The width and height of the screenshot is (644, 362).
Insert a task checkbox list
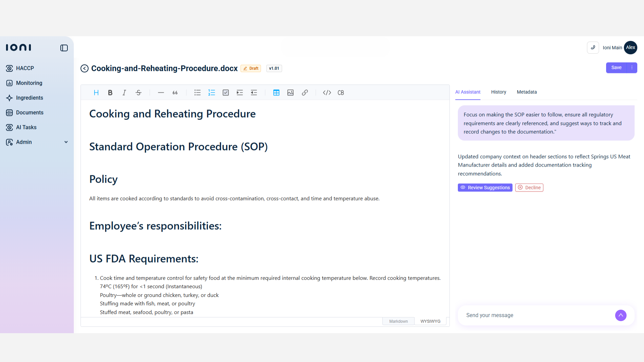click(226, 93)
